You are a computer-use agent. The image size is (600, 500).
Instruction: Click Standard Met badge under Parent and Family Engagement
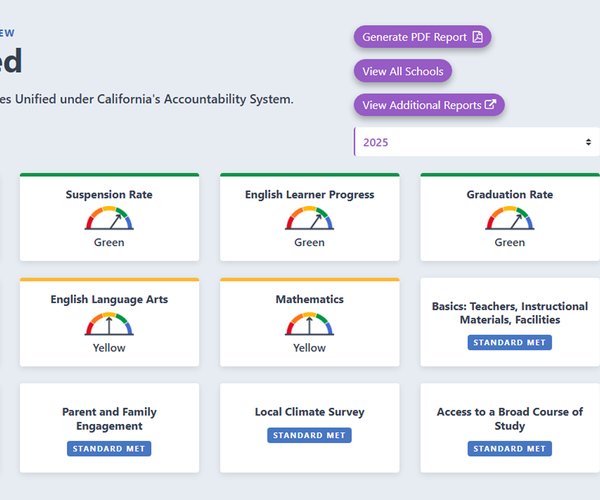point(109,448)
